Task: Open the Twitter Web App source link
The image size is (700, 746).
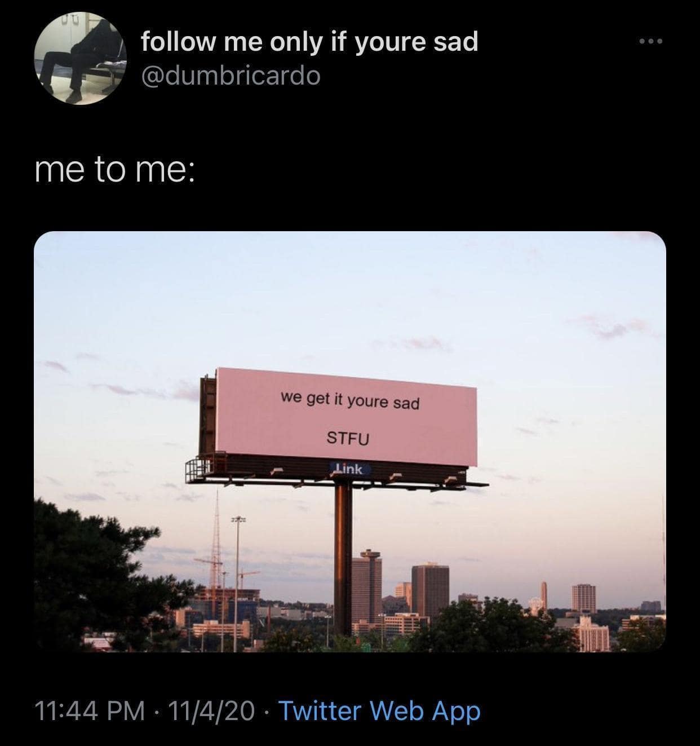Action: (379, 710)
